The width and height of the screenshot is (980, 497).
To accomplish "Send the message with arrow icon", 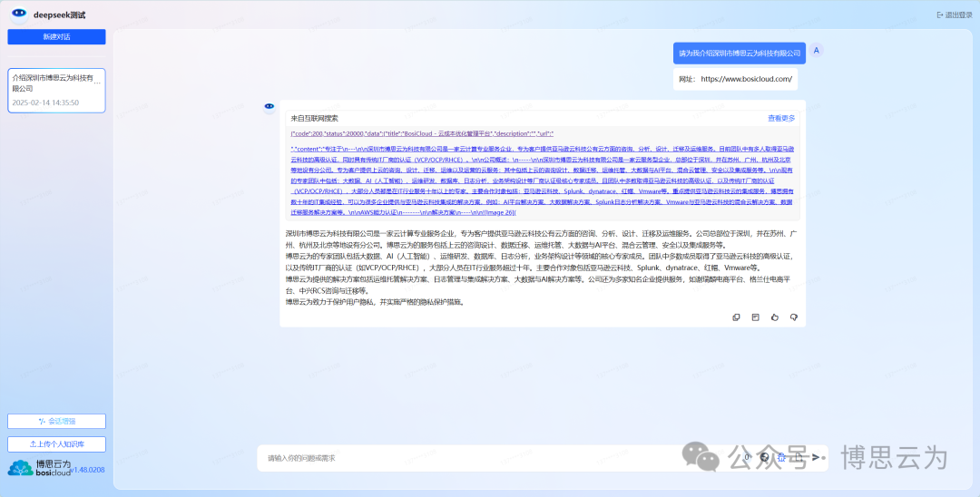I will click(816, 457).
